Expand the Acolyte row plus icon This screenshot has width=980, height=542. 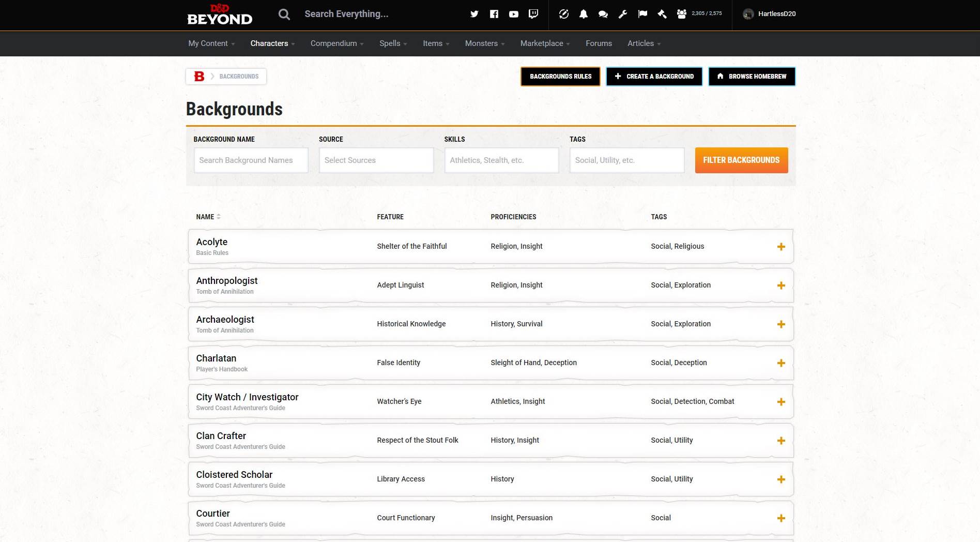click(x=781, y=247)
